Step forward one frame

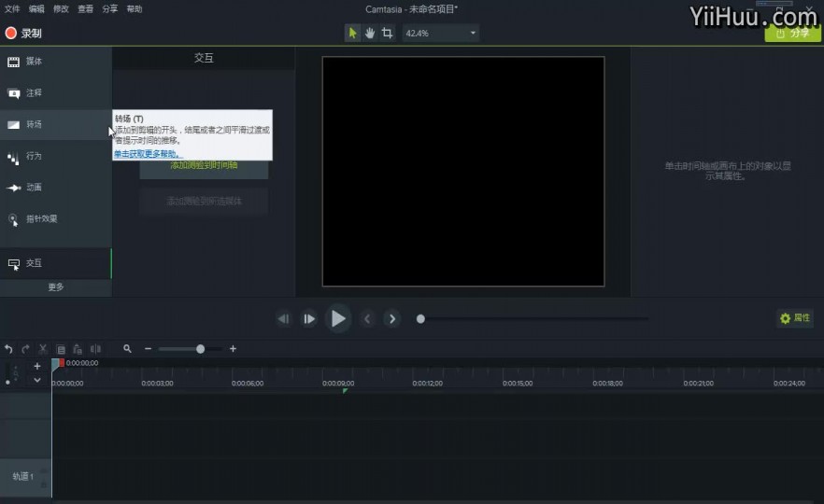(309, 318)
